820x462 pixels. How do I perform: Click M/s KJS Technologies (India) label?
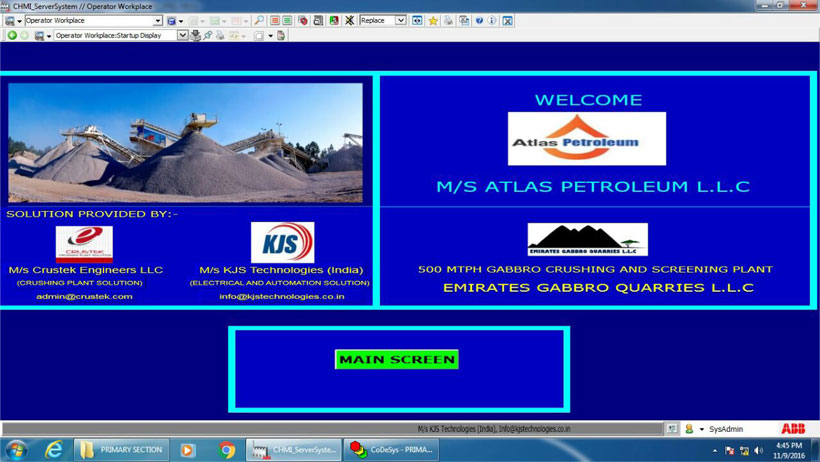point(281,270)
